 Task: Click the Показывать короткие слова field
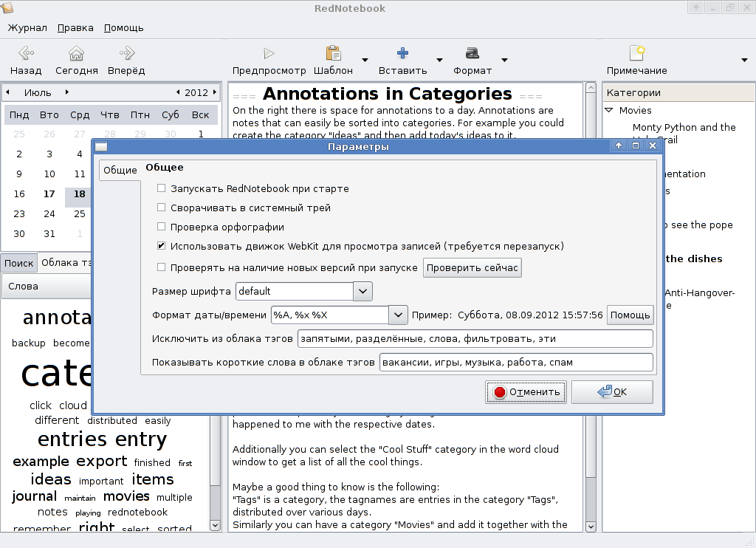[x=516, y=363]
